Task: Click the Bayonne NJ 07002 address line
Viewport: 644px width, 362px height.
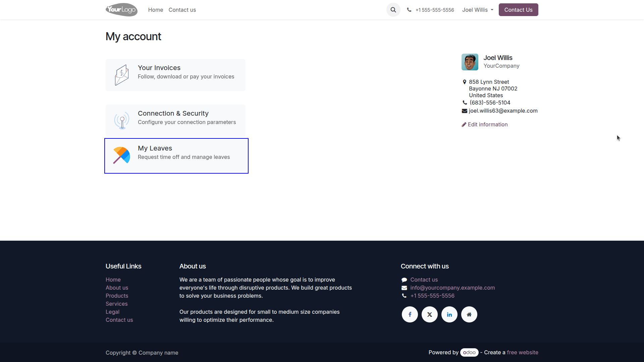Action: [x=493, y=88]
